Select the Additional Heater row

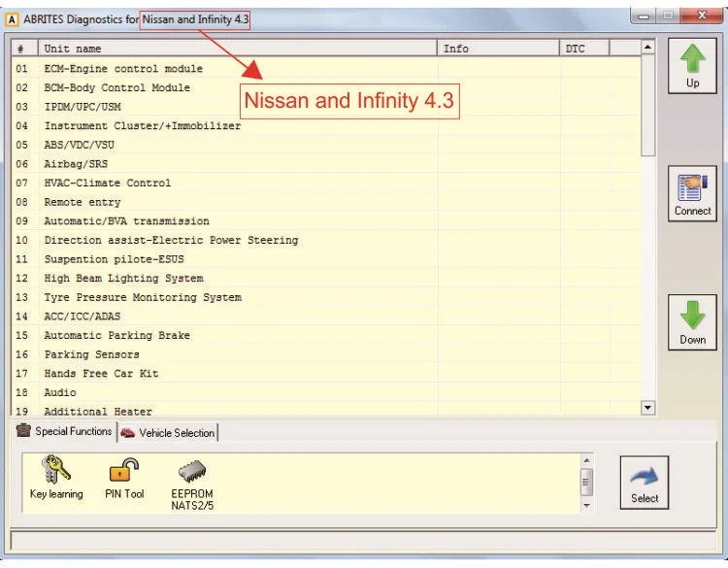[x=326, y=409]
